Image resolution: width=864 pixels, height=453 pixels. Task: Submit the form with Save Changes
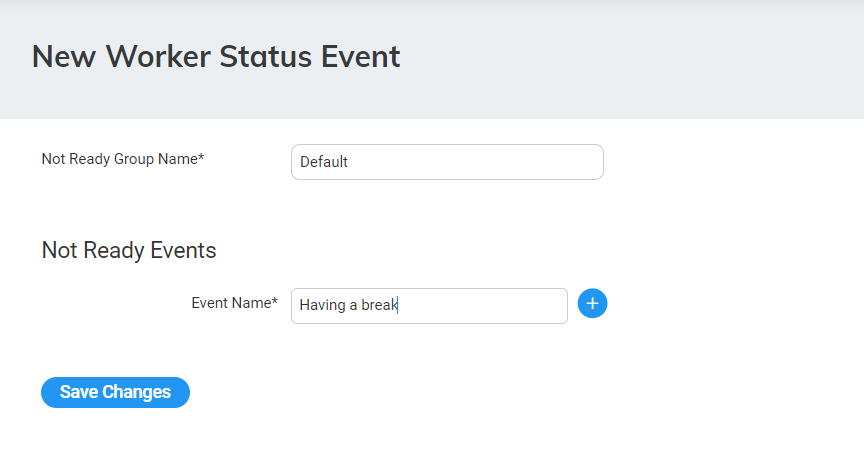(x=115, y=392)
